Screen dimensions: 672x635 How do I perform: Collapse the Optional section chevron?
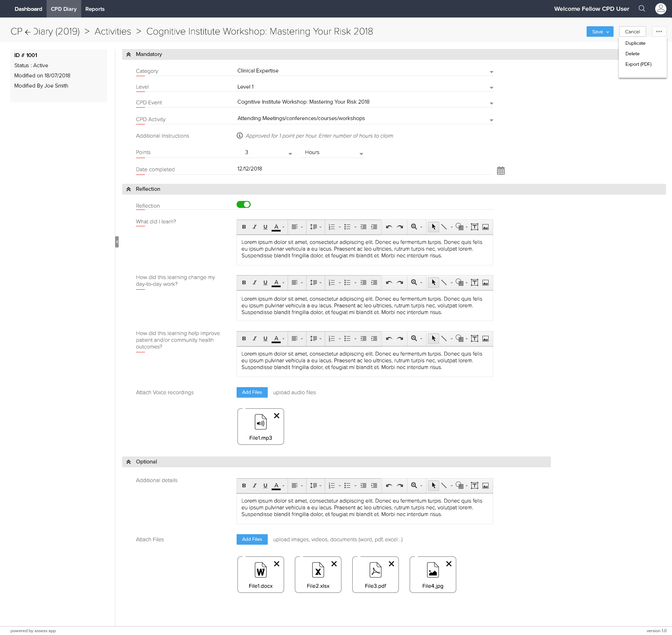coord(128,462)
